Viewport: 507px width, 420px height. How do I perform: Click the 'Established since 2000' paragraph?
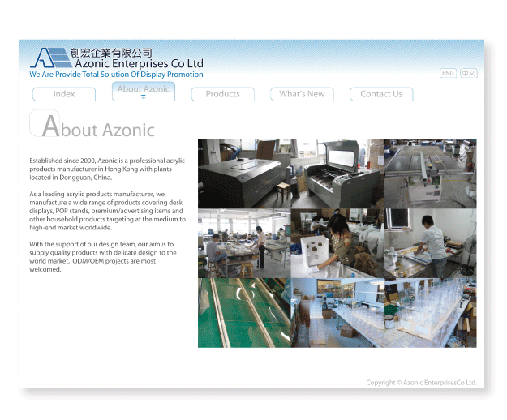107,169
